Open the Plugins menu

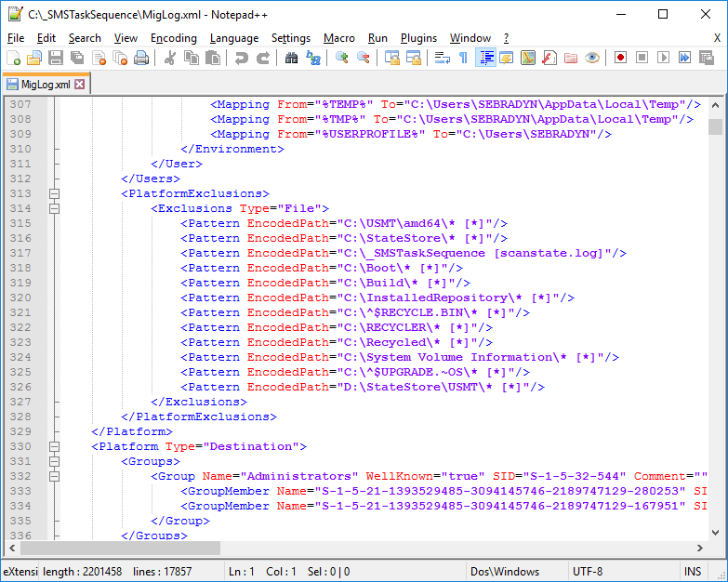(x=418, y=38)
